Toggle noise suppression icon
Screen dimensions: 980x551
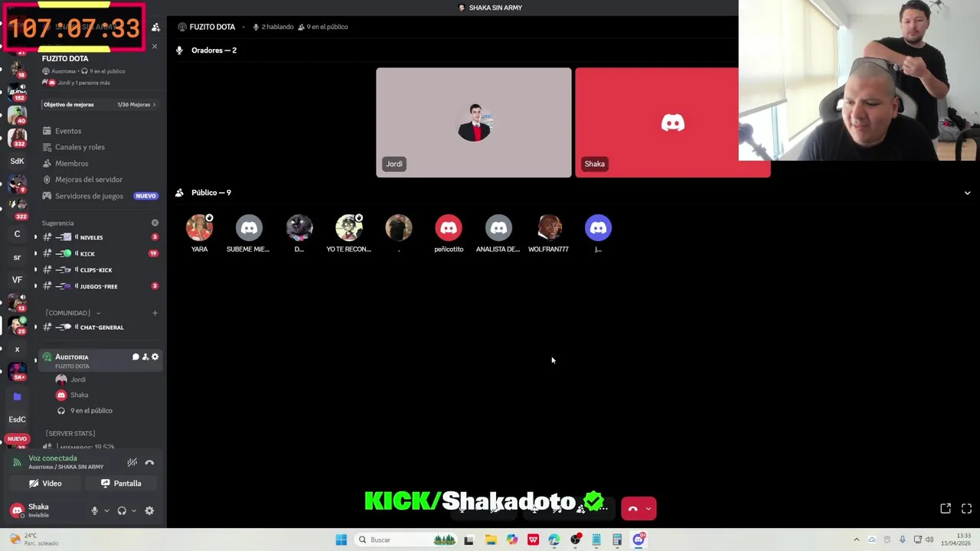point(132,462)
